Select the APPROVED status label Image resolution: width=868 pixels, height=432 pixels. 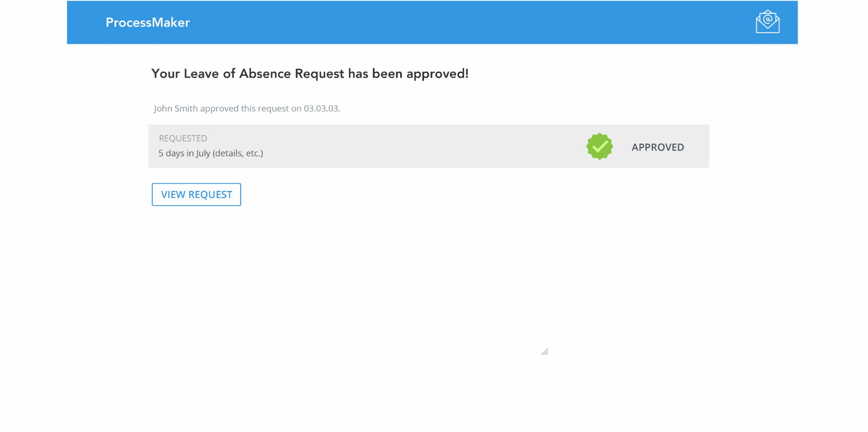pyautogui.click(x=658, y=147)
